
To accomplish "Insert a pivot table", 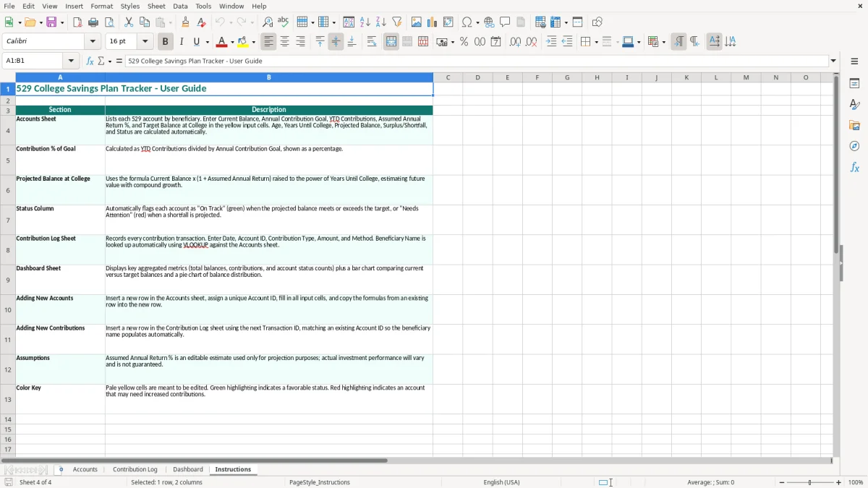I will coord(448,22).
